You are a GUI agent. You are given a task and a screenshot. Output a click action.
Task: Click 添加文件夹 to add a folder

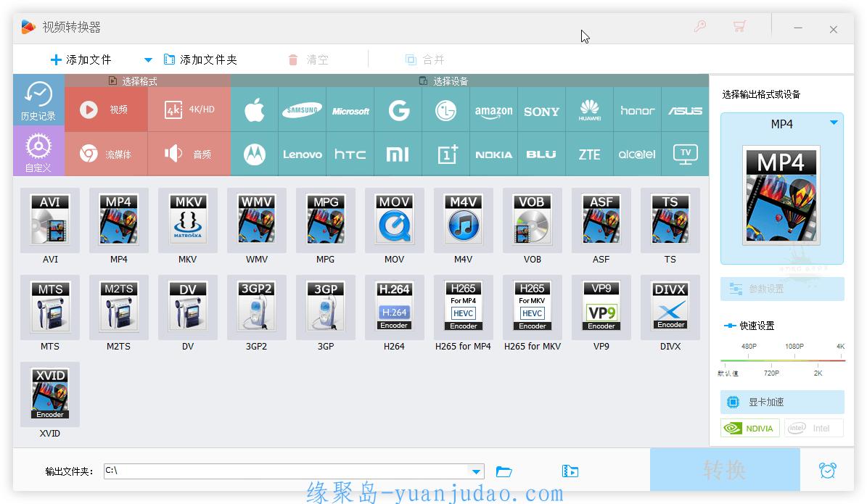click(201, 59)
